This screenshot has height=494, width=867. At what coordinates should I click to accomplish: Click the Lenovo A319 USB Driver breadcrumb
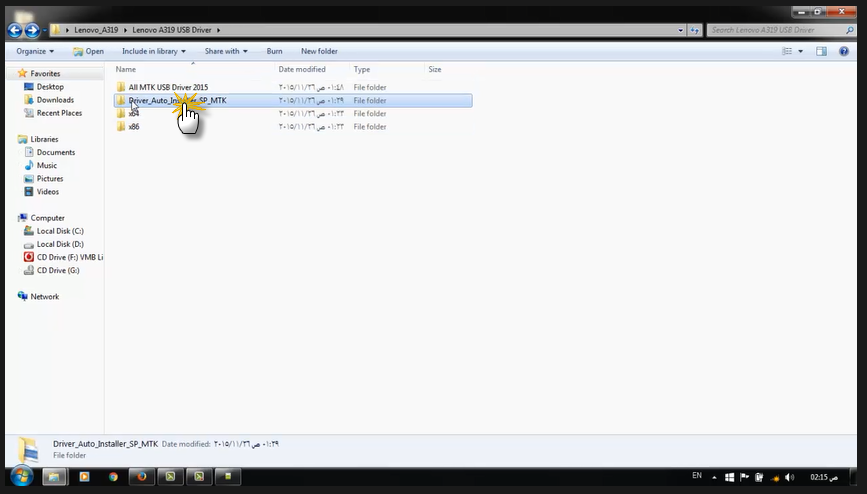point(171,30)
